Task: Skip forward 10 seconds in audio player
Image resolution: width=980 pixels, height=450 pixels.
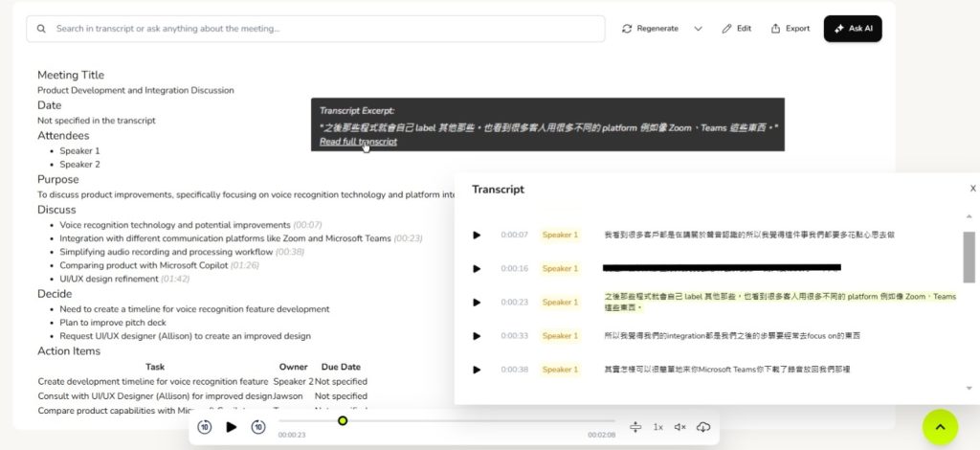Action: [x=258, y=427]
